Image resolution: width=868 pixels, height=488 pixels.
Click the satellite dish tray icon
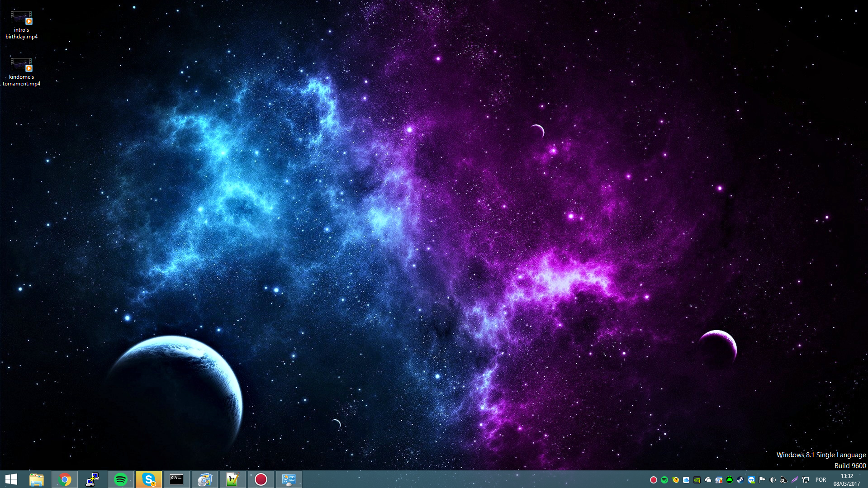(x=784, y=480)
